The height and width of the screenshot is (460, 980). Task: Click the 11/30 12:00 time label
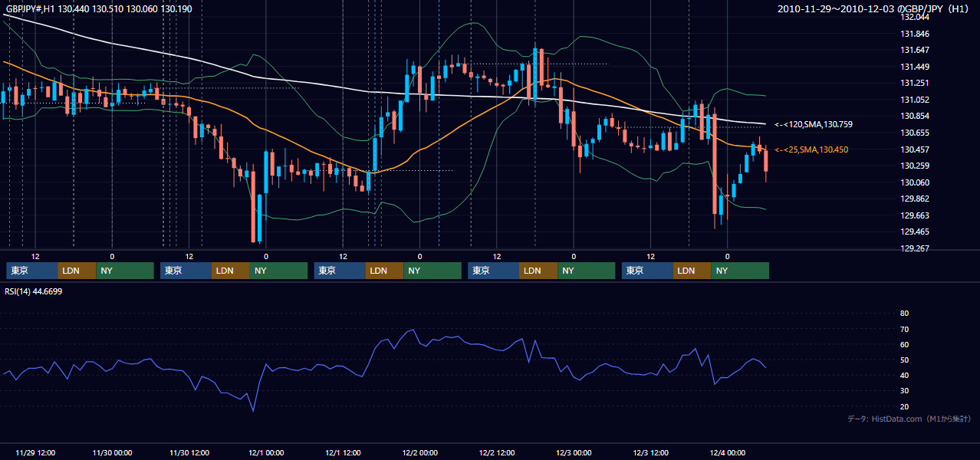pos(189,452)
